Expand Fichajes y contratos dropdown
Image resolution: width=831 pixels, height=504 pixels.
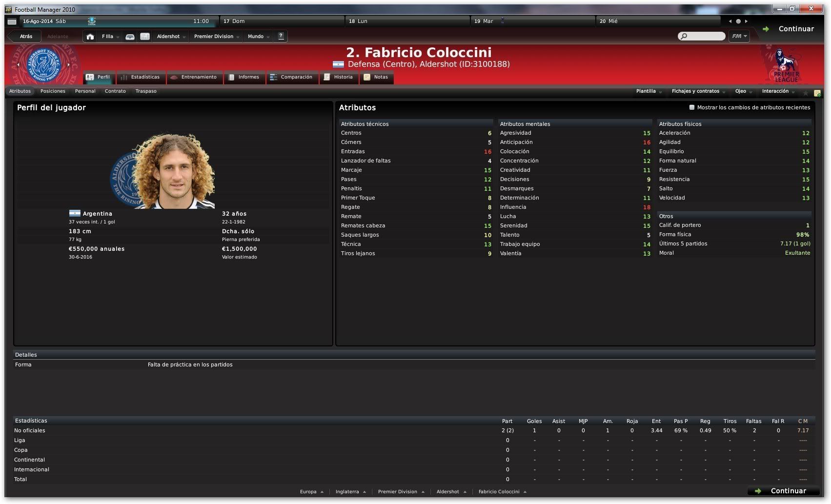pyautogui.click(x=698, y=91)
